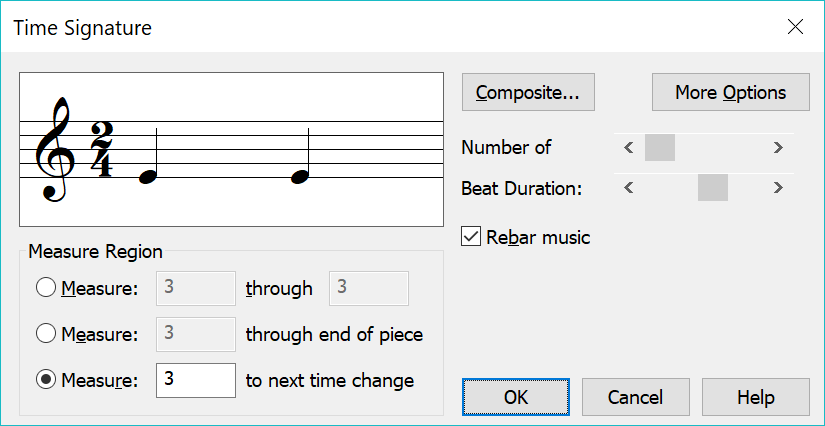Open the Composite time signature dialog
Viewport: 825px width, 426px height.
pos(528,93)
